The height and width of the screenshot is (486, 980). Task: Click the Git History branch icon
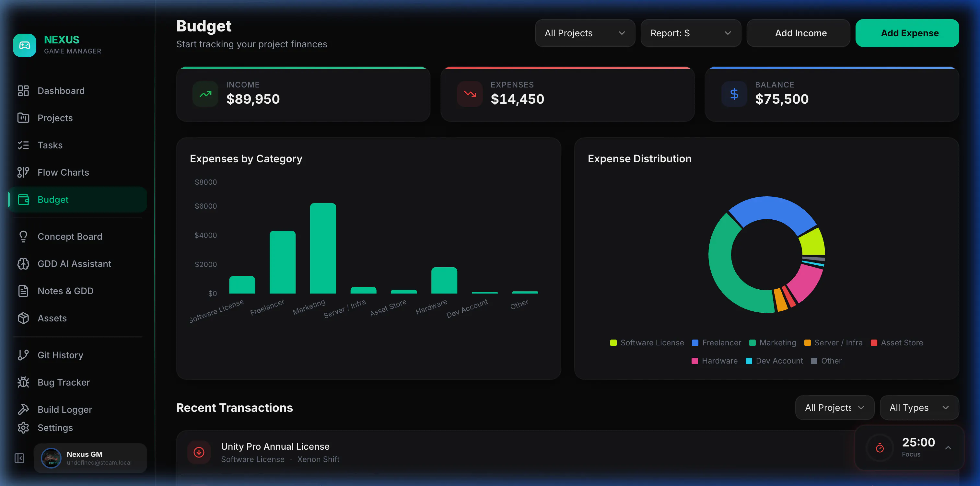point(23,355)
